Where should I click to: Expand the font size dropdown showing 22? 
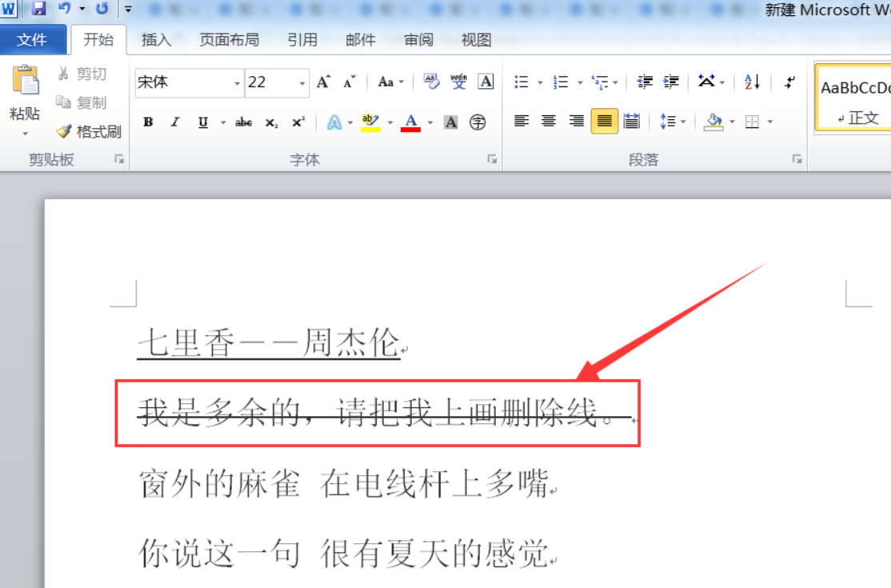tap(302, 82)
